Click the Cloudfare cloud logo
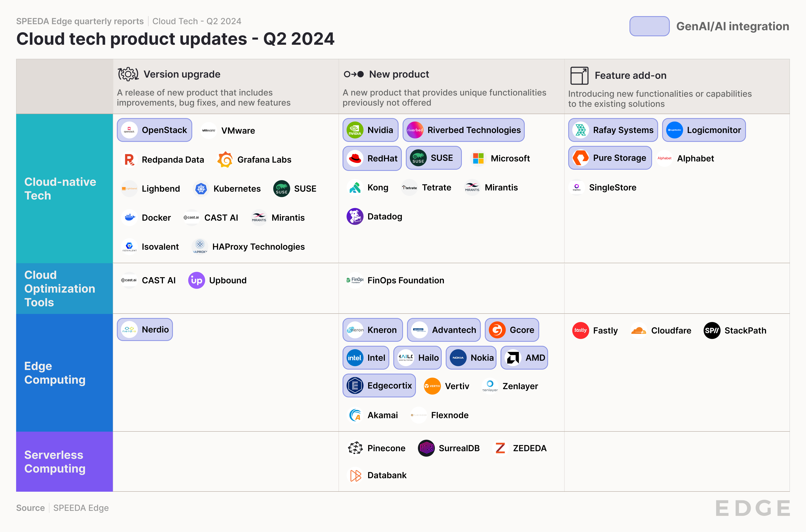The width and height of the screenshot is (806, 532). tap(639, 330)
